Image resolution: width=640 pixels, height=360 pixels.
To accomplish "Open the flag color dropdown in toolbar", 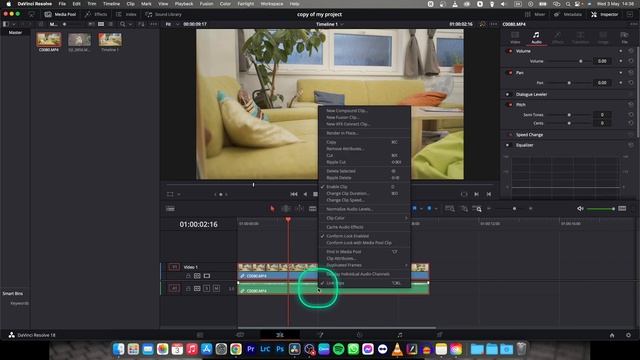I will [421, 209].
